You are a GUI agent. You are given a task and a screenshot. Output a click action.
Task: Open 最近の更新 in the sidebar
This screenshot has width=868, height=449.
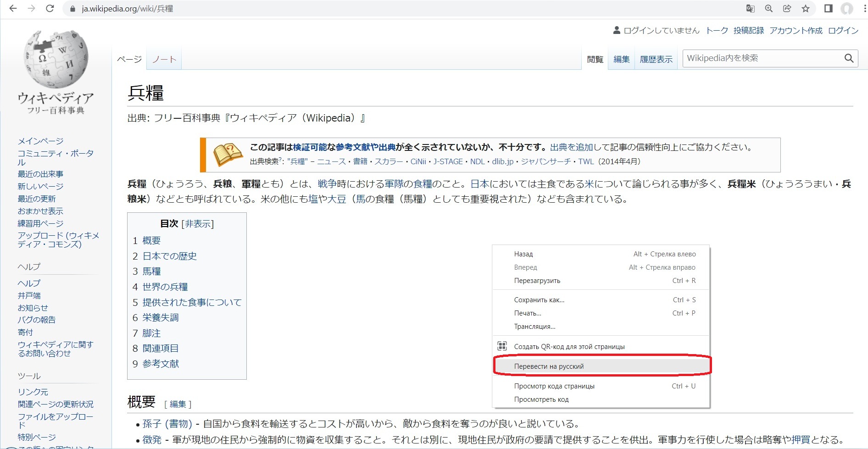(36, 199)
